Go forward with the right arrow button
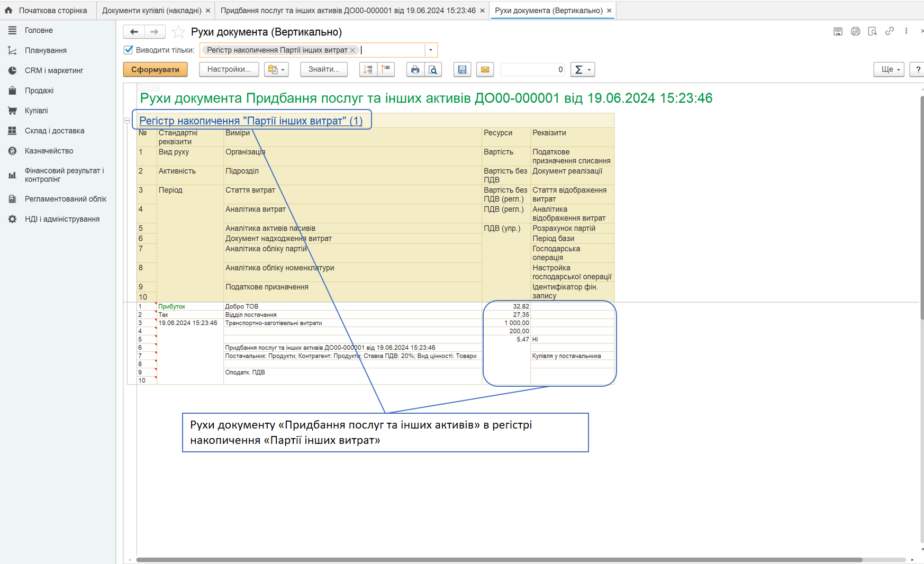The image size is (924, 564). click(x=155, y=32)
